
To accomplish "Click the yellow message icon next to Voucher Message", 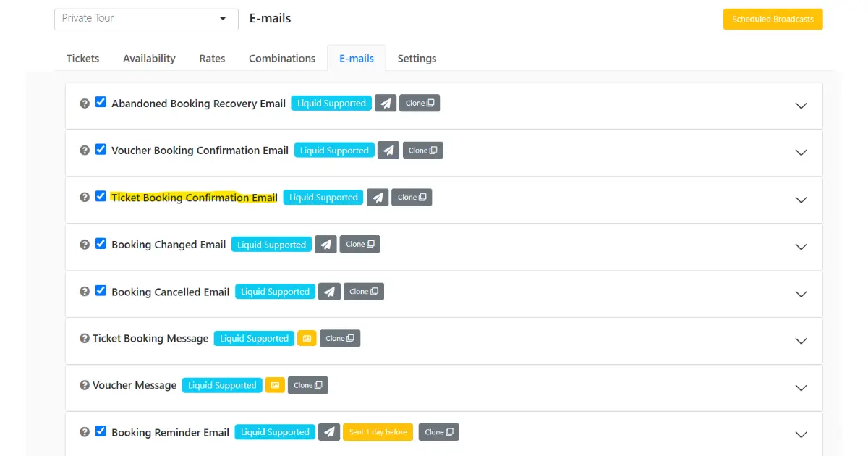I will [275, 385].
